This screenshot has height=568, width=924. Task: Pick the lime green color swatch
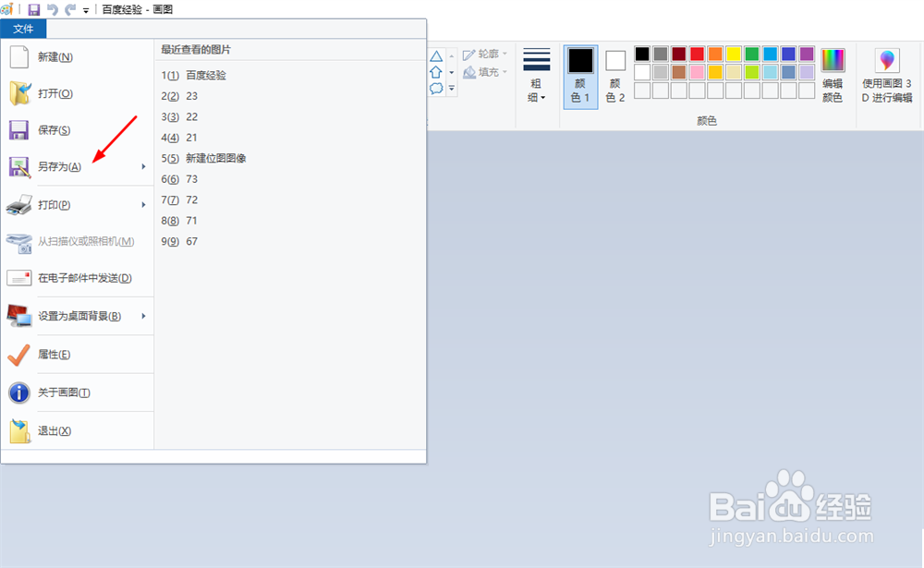[752, 72]
